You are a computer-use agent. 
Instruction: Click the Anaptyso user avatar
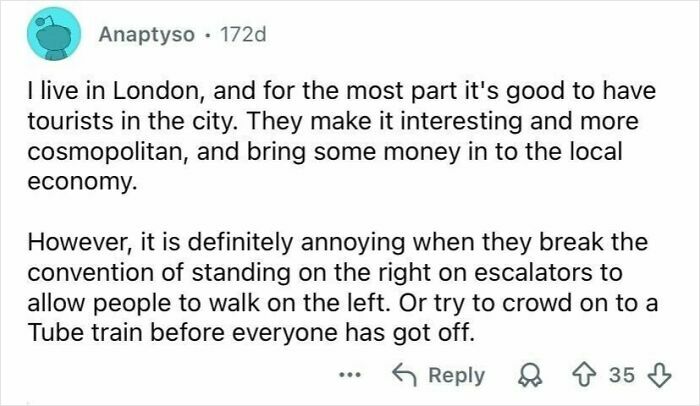[49, 34]
